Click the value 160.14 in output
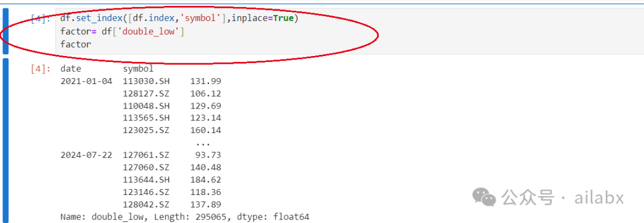This screenshot has height=223, width=644. [205, 130]
